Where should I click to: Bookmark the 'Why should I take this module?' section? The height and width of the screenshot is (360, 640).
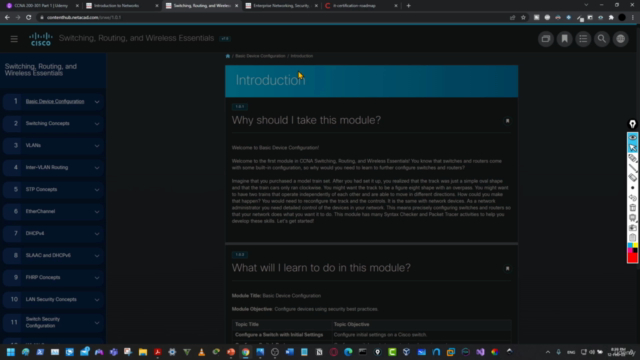pyautogui.click(x=507, y=121)
